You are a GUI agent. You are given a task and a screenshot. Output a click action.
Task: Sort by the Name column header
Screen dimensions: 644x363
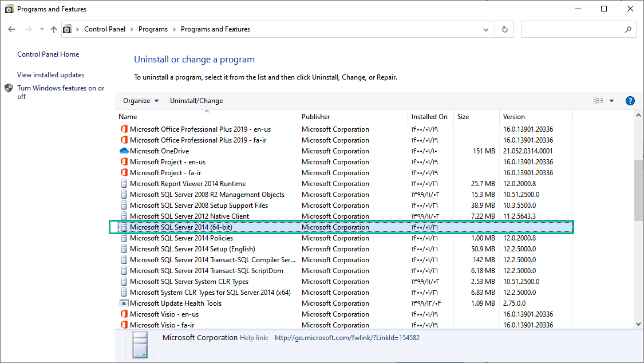[x=207, y=117]
